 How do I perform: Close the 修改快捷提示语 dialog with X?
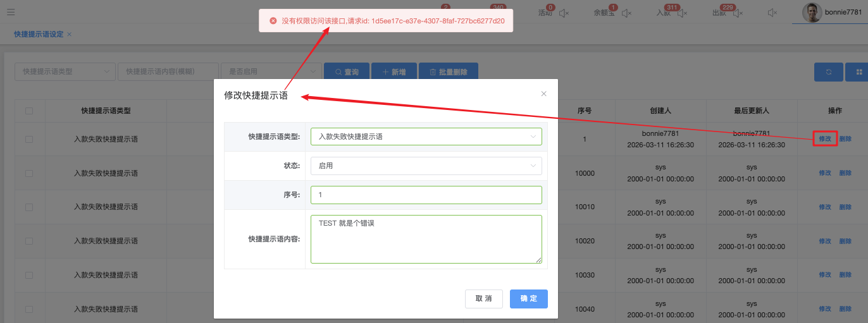pos(543,94)
